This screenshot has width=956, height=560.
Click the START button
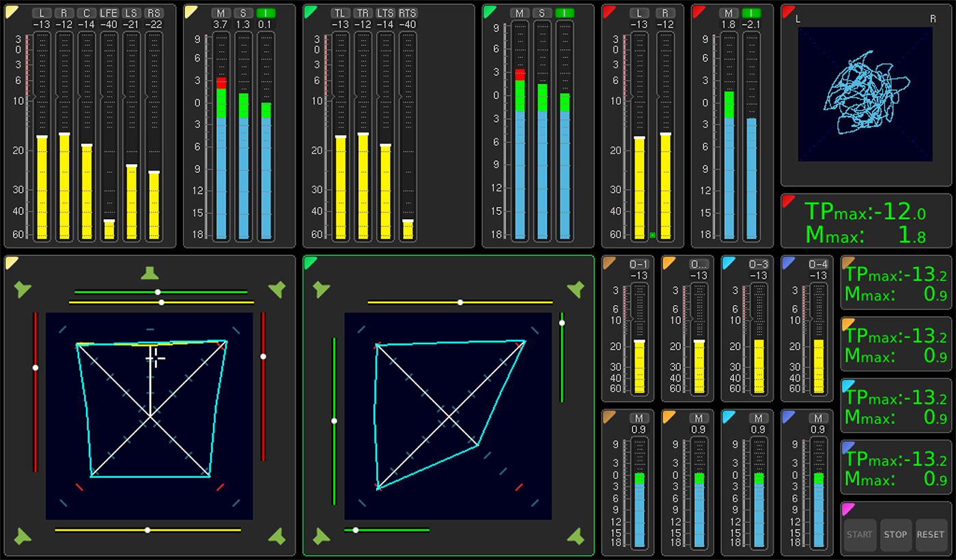pyautogui.click(x=859, y=534)
